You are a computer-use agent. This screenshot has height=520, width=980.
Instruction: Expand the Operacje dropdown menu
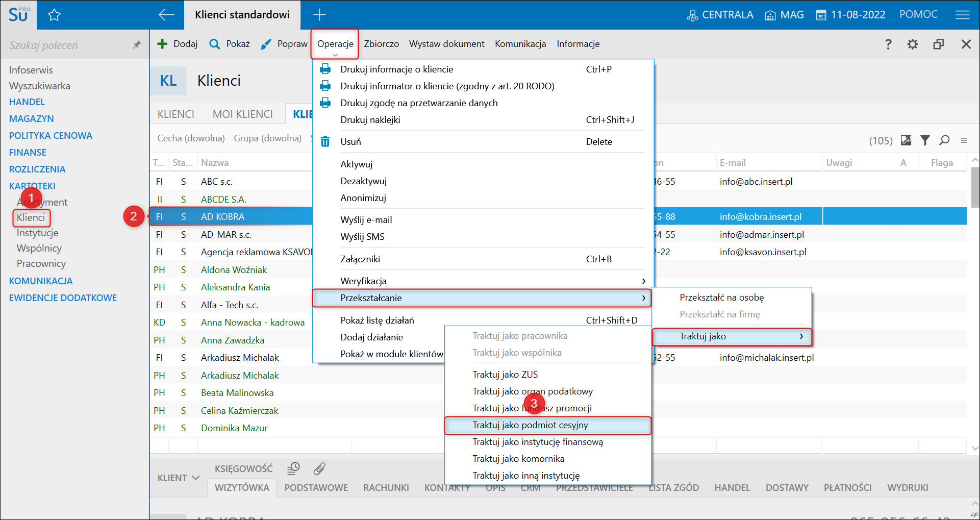pos(335,44)
